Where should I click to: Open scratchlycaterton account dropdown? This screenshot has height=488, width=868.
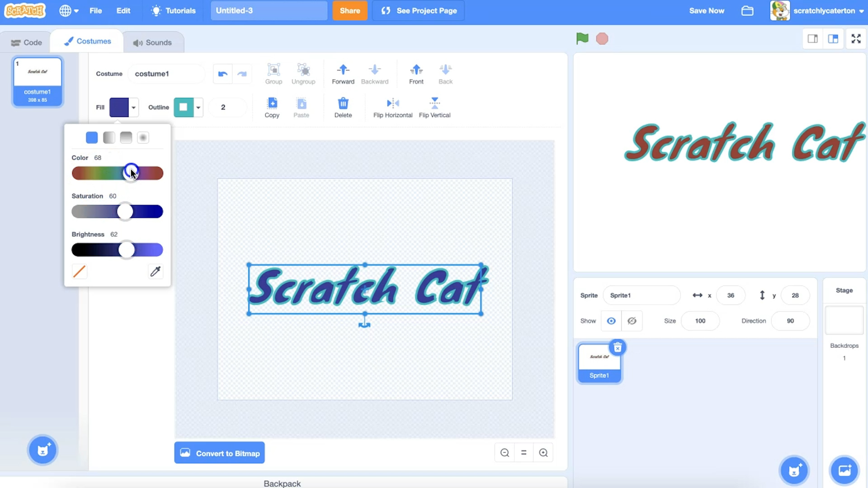pyautogui.click(x=817, y=10)
